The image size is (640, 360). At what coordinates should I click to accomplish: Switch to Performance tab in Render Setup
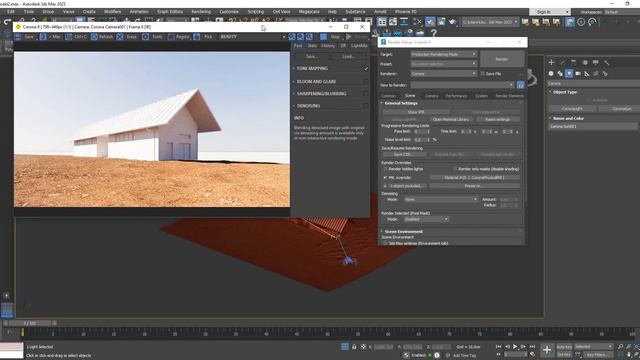click(456, 96)
